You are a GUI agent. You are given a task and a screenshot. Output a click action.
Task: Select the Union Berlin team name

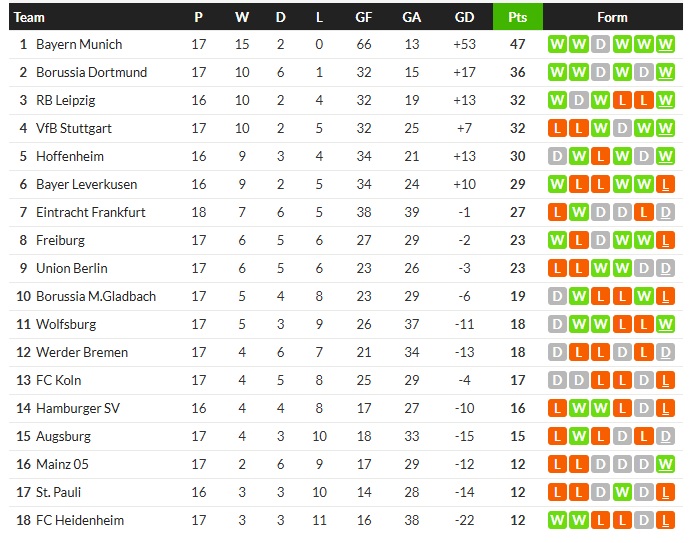(x=71, y=268)
